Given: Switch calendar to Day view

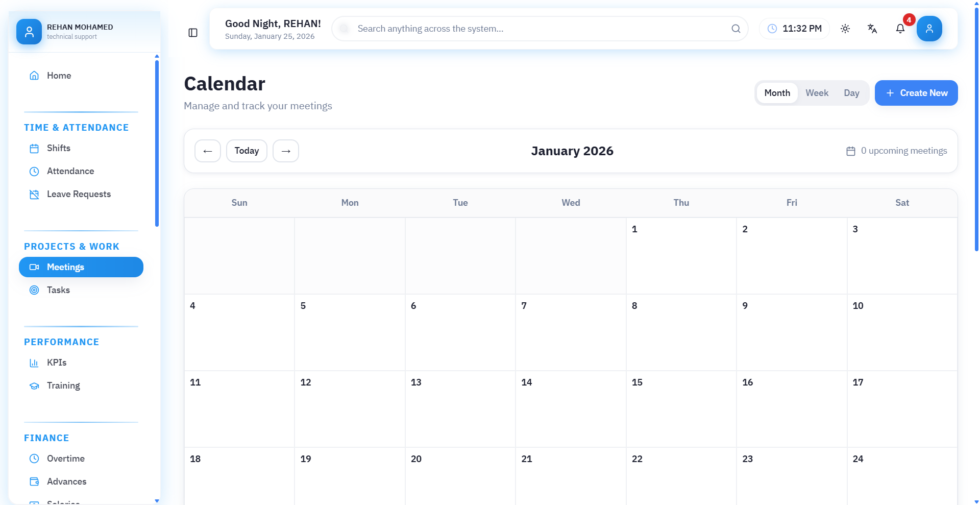Looking at the screenshot, I should pos(851,93).
